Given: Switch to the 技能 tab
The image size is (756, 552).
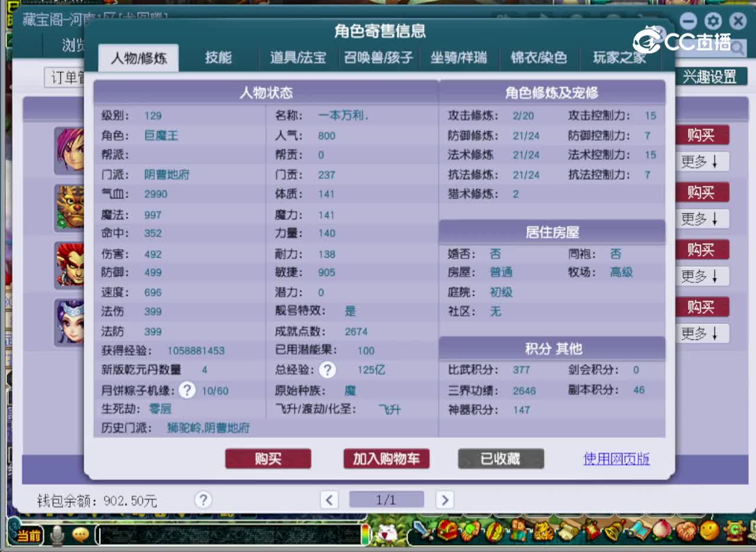Looking at the screenshot, I should pos(219,58).
